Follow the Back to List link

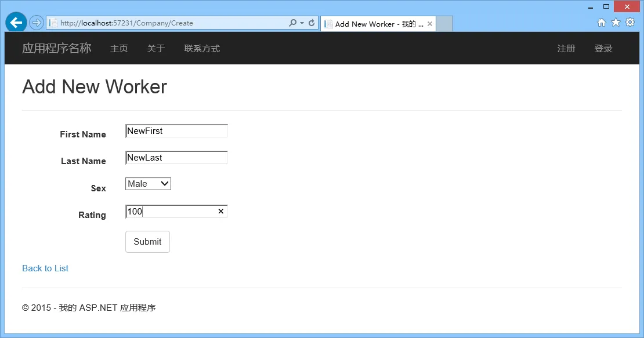[45, 268]
